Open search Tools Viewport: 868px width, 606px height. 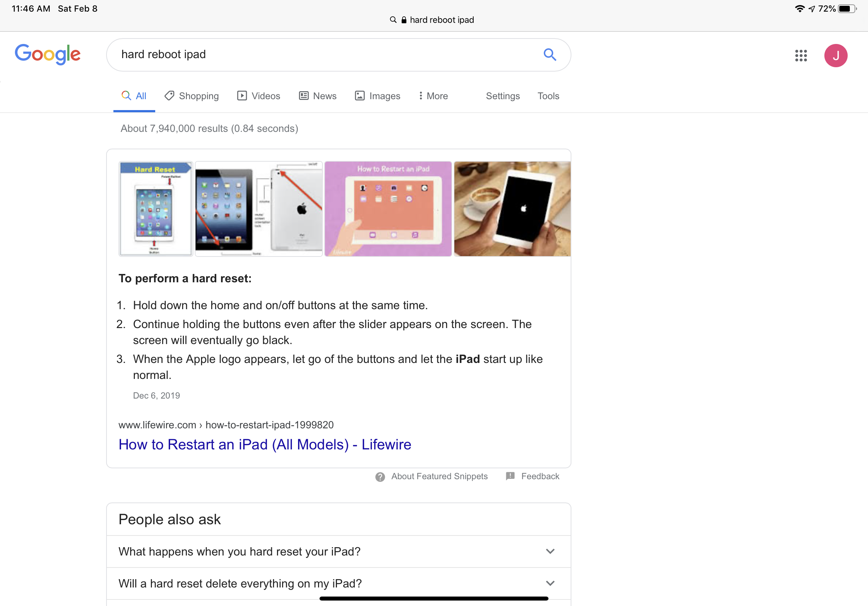point(548,96)
